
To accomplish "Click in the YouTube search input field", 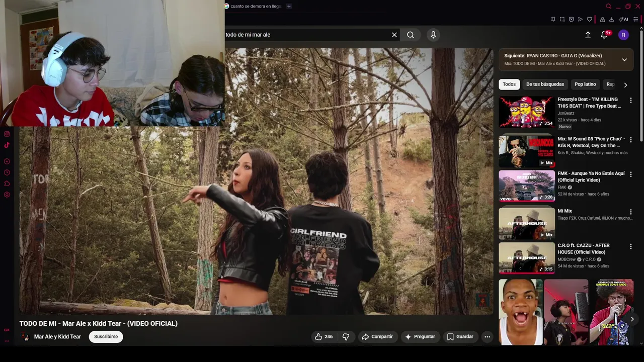I will 307,35.
